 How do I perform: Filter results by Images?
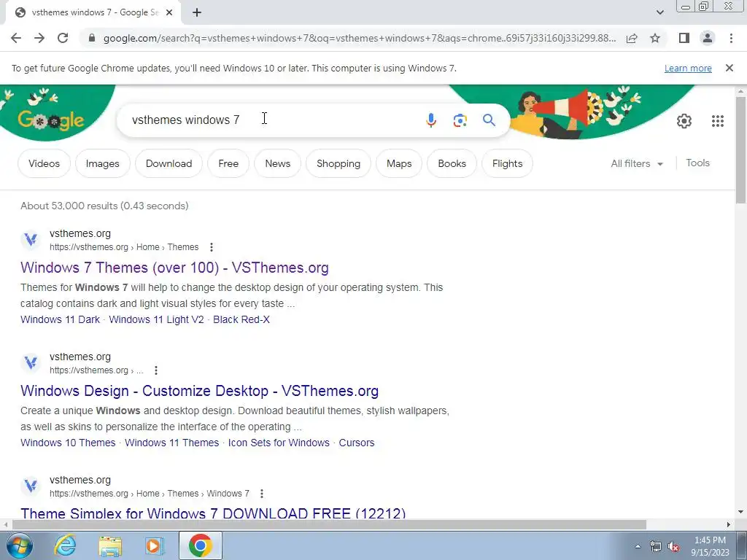[102, 163]
